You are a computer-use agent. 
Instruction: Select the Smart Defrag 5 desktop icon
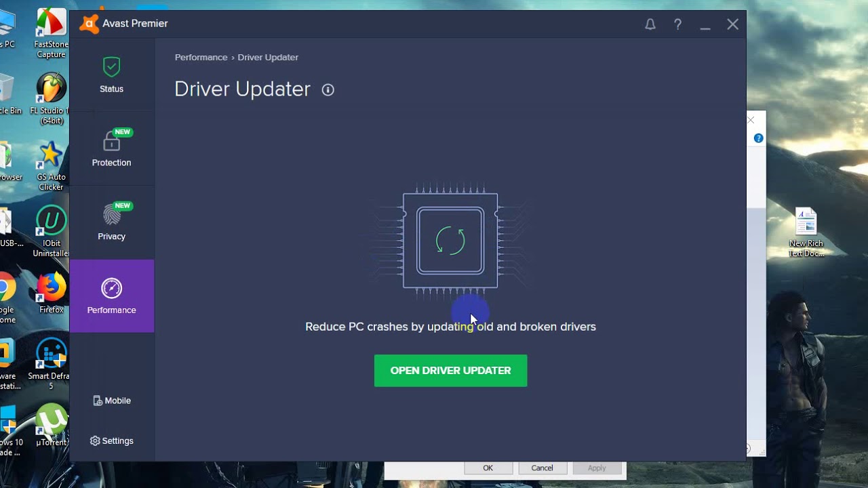pos(51,365)
